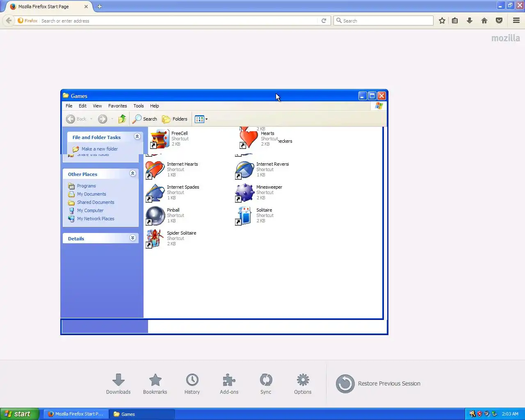Viewport: 525px width, 420px height.
Task: Toggle the Folders pane button
Action: pos(175,119)
